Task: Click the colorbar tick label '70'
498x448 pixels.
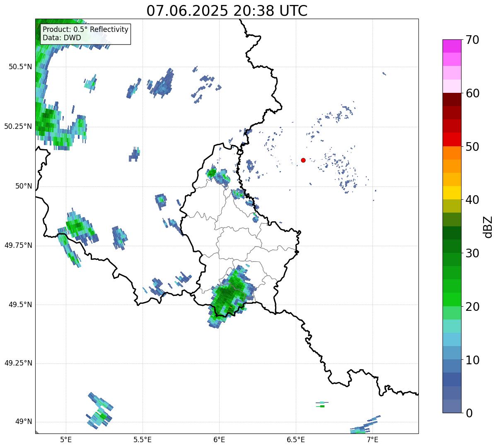Action: [472, 40]
